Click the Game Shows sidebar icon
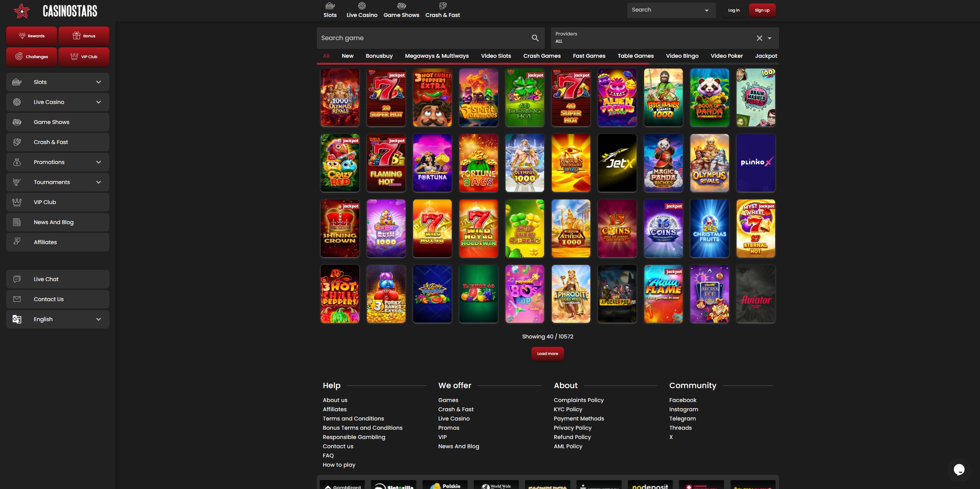 pos(17,122)
